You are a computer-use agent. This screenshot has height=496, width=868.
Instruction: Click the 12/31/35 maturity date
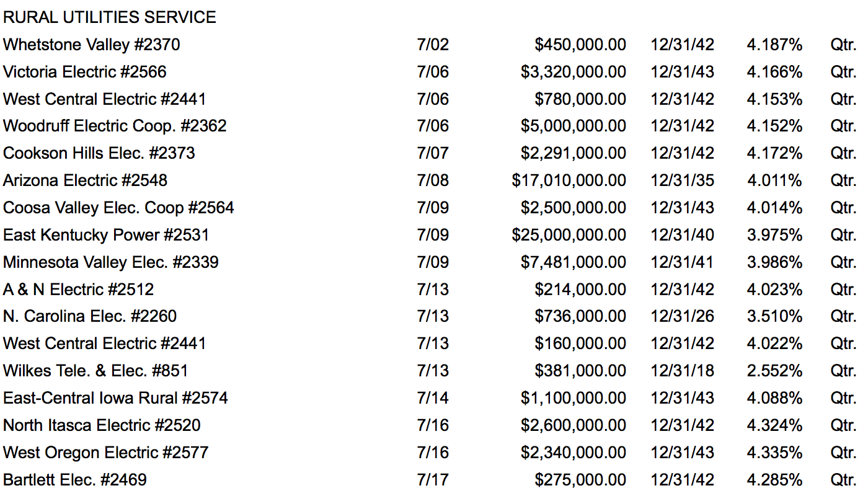point(682,180)
